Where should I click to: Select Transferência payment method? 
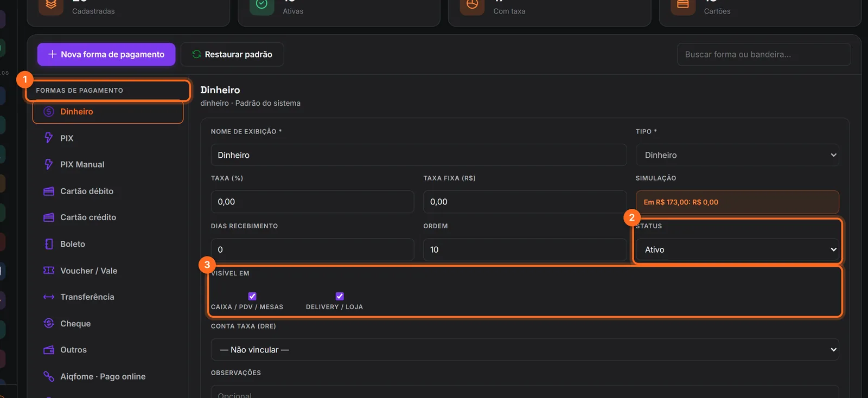coord(108,297)
